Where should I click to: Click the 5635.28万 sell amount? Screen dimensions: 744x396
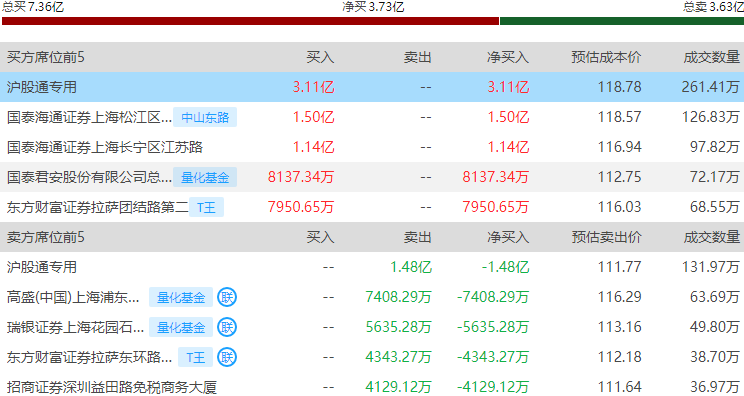point(399,327)
